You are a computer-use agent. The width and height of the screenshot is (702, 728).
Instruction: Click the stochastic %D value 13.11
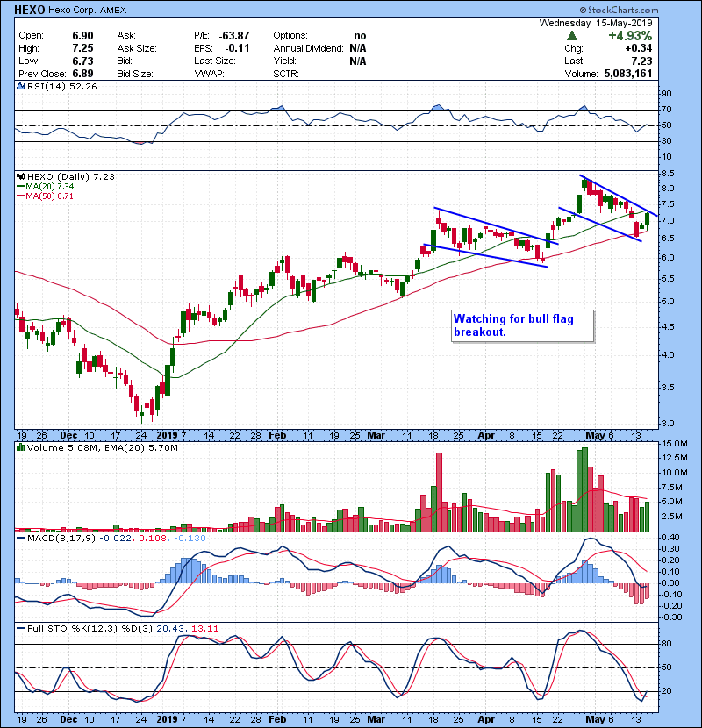coord(204,629)
